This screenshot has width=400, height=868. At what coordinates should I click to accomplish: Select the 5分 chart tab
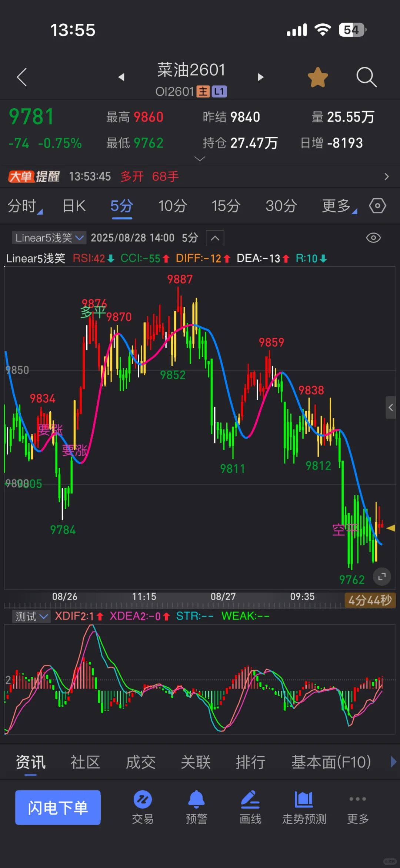pyautogui.click(x=122, y=206)
